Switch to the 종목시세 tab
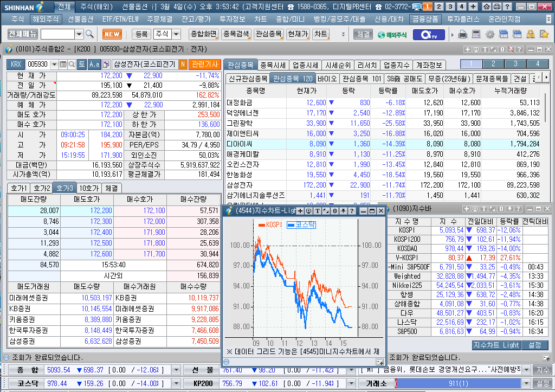The width and height of the screenshot is (555, 392). 273,65
